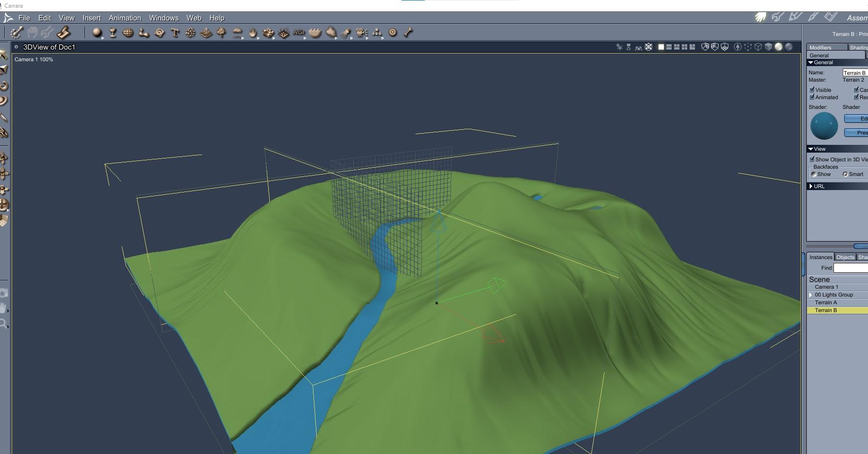Open the General properties tab
The image size is (868, 454).
point(836,55)
